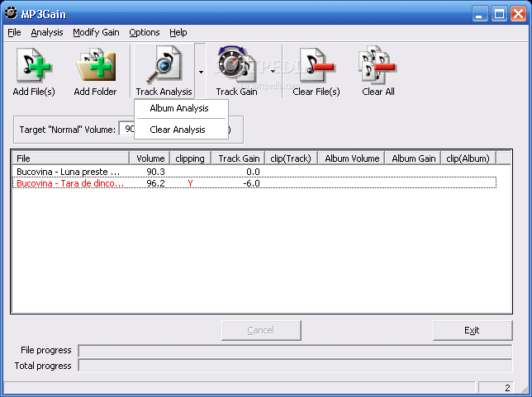532x397 pixels.
Task: Close the MP3Gain window
Action: tap(519, 14)
